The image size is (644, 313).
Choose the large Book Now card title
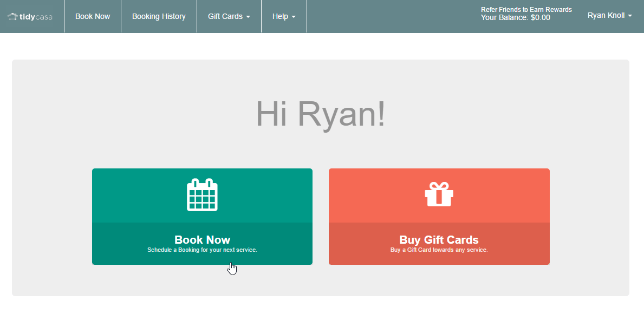tap(203, 239)
